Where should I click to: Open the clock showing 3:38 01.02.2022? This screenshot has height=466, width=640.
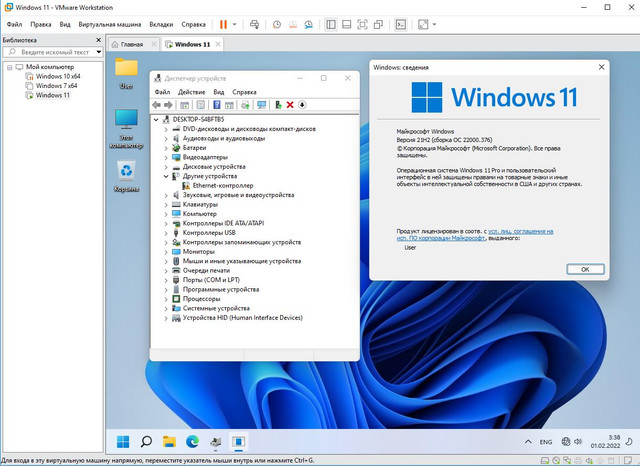605,442
